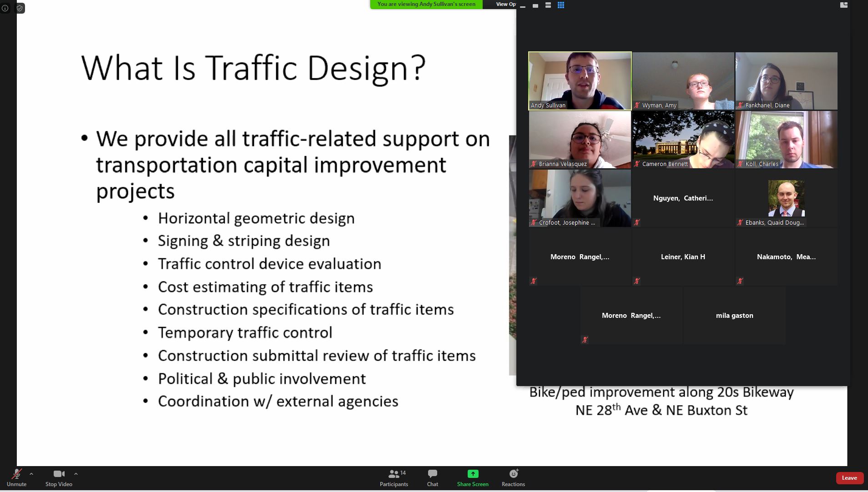Expand audio options arrow beside Unmute

coord(31,474)
